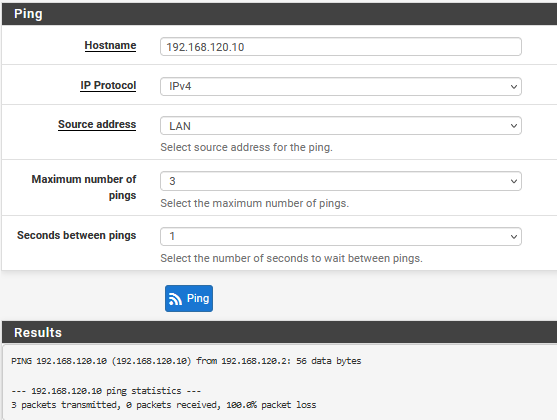Click the PING 192.168.120.10 output line
The width and height of the screenshot is (557, 420).
click(186, 361)
